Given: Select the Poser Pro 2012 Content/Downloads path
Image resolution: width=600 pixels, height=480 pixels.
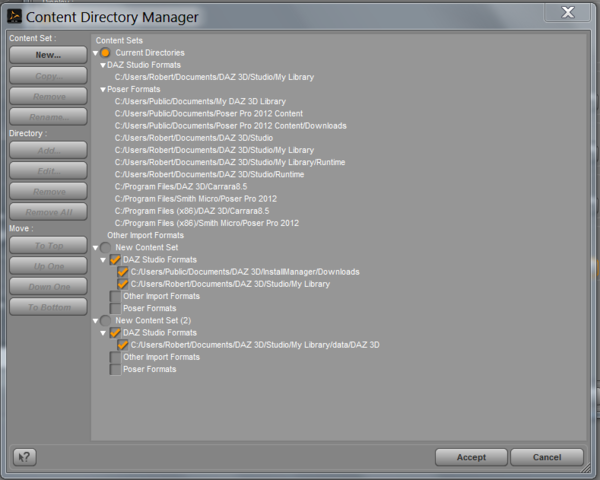Looking at the screenshot, I should 231,126.
